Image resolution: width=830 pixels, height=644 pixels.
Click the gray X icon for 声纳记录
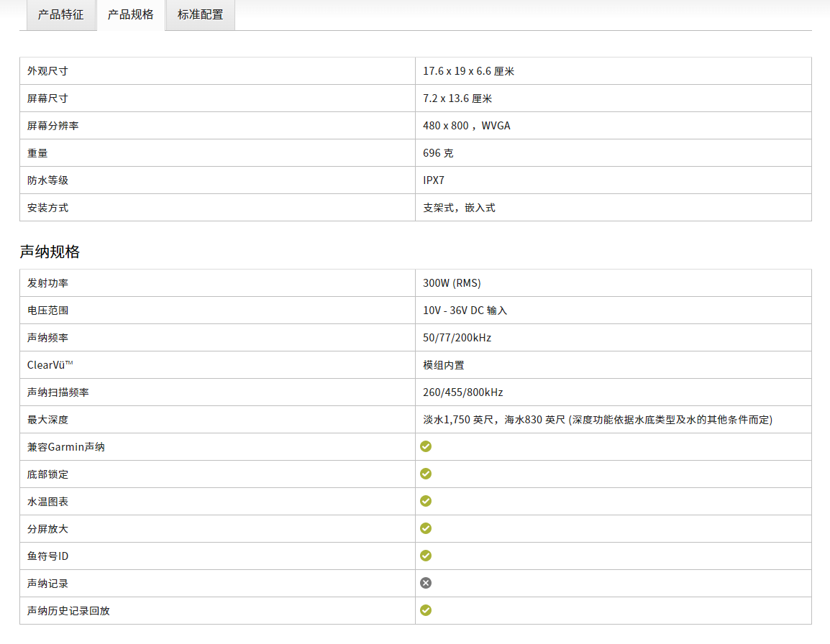pos(426,583)
